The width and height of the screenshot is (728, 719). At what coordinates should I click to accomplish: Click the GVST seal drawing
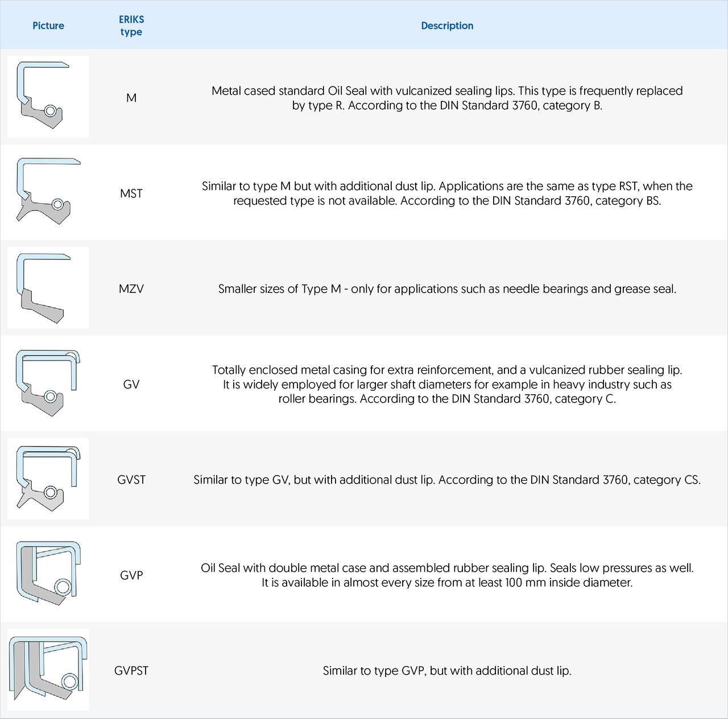[48, 478]
